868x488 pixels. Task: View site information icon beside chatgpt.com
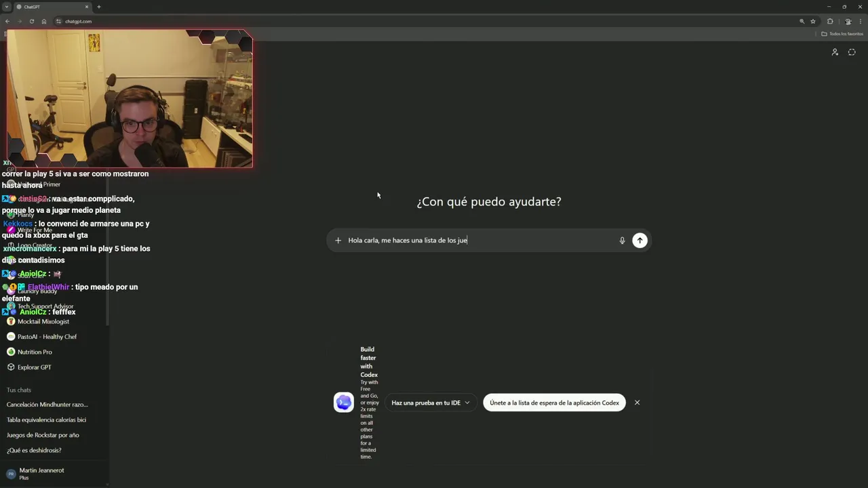(x=59, y=21)
